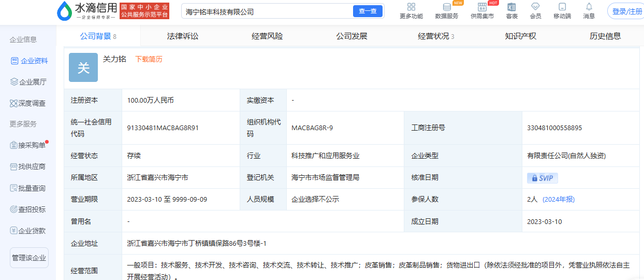Click the company name search field
644x280 pixels.
pos(267,11)
